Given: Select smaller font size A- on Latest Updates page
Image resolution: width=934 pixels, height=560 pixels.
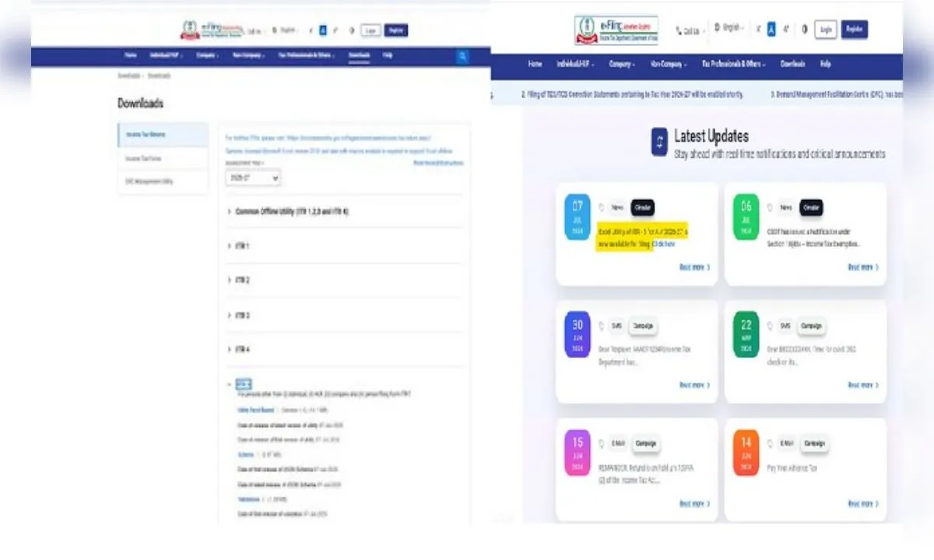Looking at the screenshot, I should [759, 30].
